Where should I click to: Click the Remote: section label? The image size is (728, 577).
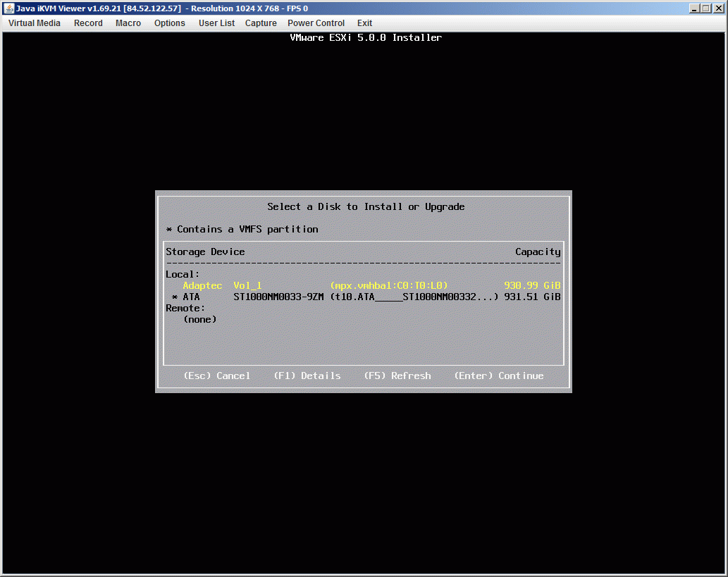pyautogui.click(x=185, y=309)
